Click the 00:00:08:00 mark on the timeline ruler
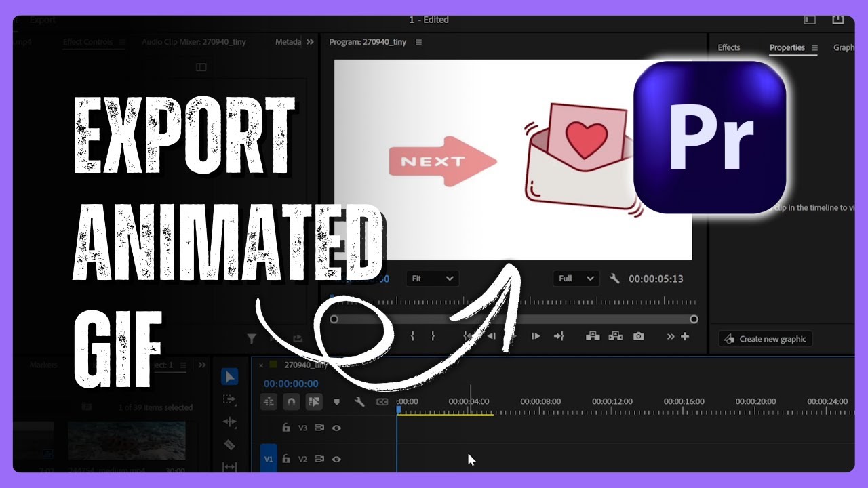 point(540,401)
